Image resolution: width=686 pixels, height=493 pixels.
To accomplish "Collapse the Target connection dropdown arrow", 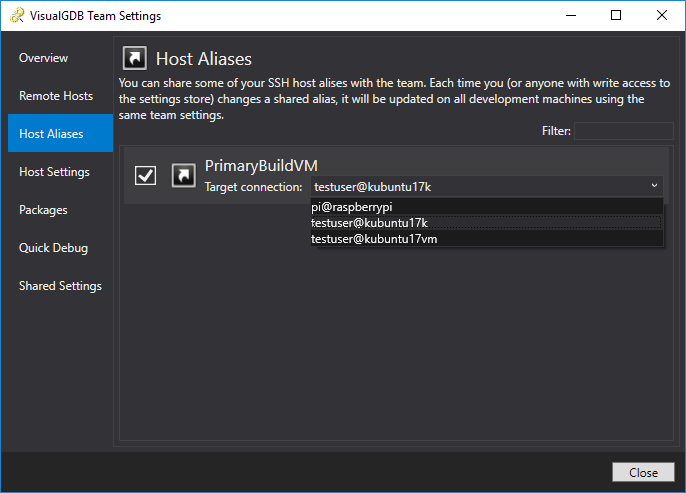I will [654, 186].
